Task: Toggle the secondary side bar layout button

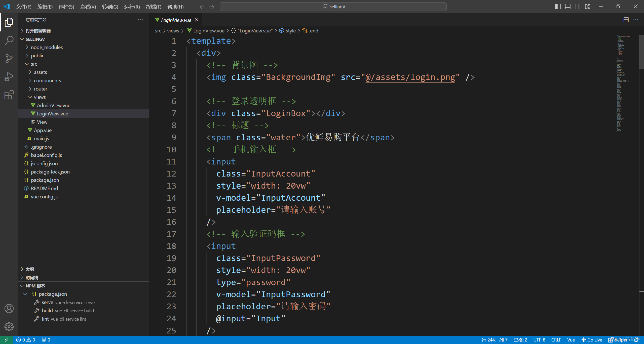Action: (x=578, y=7)
